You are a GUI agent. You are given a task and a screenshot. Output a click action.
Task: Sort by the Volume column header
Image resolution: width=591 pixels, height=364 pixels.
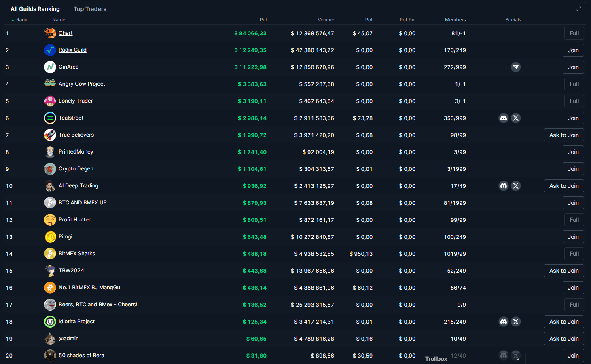(326, 20)
